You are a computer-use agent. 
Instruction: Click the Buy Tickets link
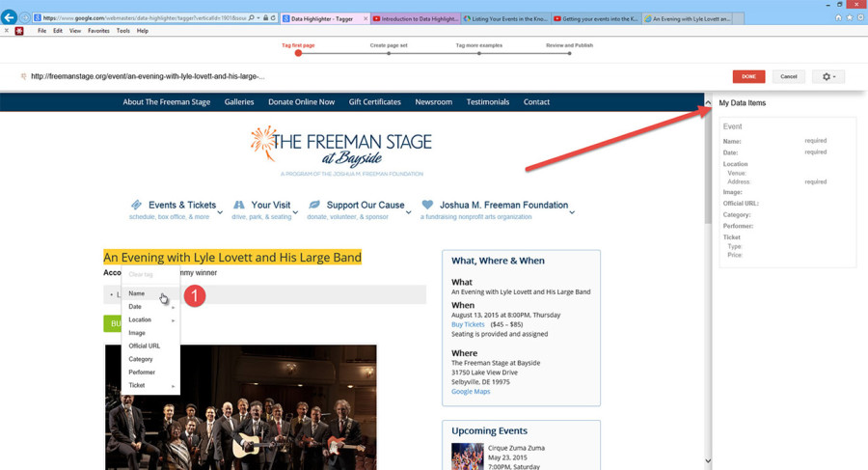point(468,325)
